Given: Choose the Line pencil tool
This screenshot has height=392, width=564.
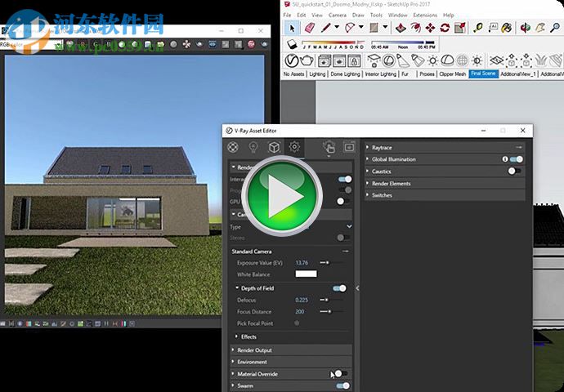Looking at the screenshot, I should click(x=326, y=28).
